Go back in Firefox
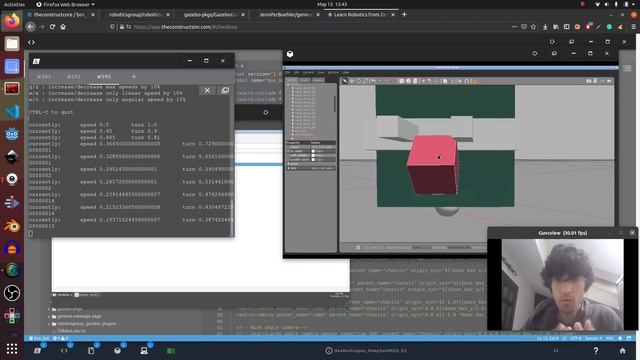The width and height of the screenshot is (640, 360). (31, 27)
